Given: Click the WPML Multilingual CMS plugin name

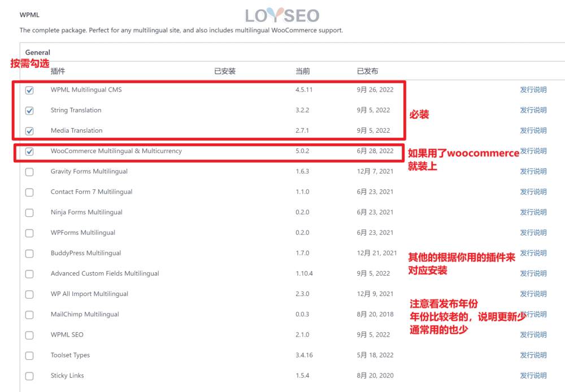Looking at the screenshot, I should click(86, 90).
